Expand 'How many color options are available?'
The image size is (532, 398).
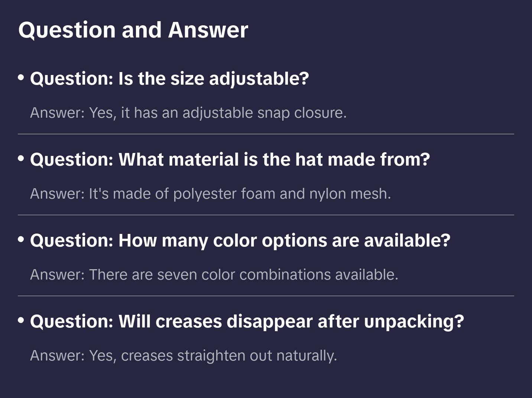pos(240,241)
